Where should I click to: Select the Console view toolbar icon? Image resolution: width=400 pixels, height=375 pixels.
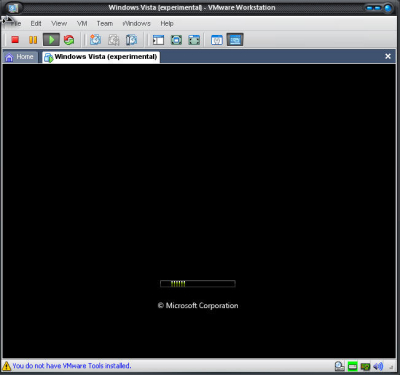235,40
